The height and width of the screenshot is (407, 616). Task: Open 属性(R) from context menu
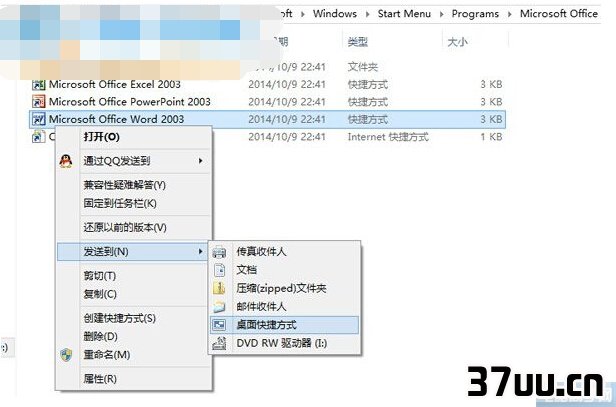tap(100, 379)
